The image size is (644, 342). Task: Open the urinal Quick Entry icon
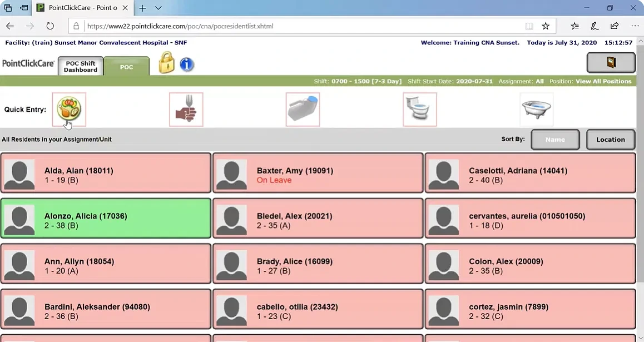303,109
